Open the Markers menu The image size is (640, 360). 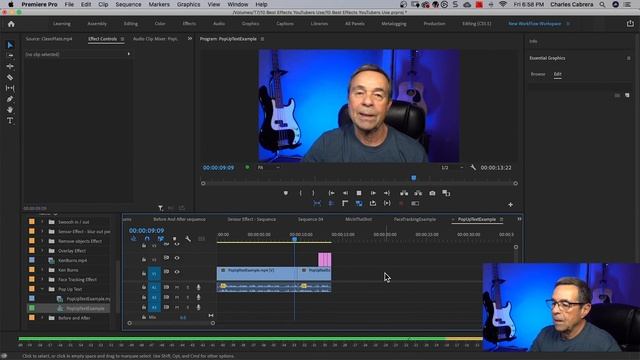[159, 4]
